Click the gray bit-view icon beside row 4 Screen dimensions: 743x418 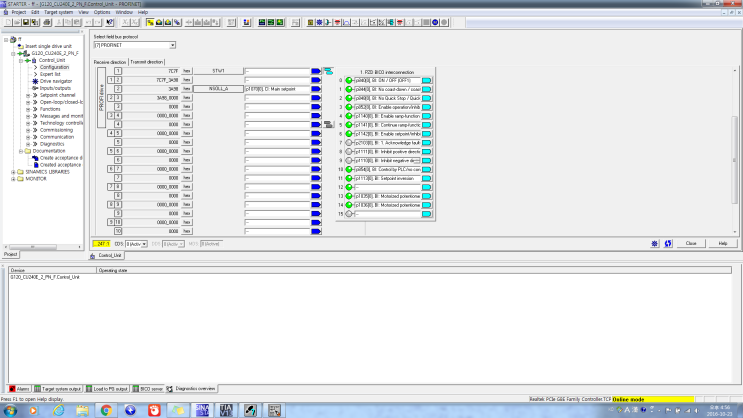point(328,125)
